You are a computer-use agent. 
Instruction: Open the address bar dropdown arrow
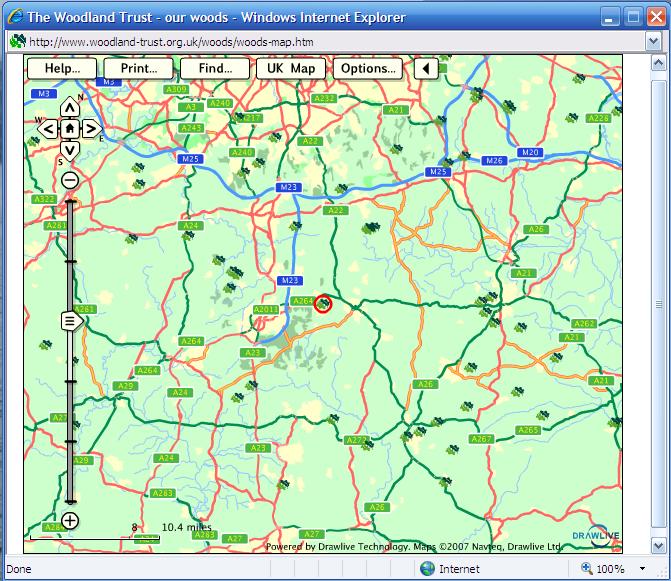tap(653, 42)
